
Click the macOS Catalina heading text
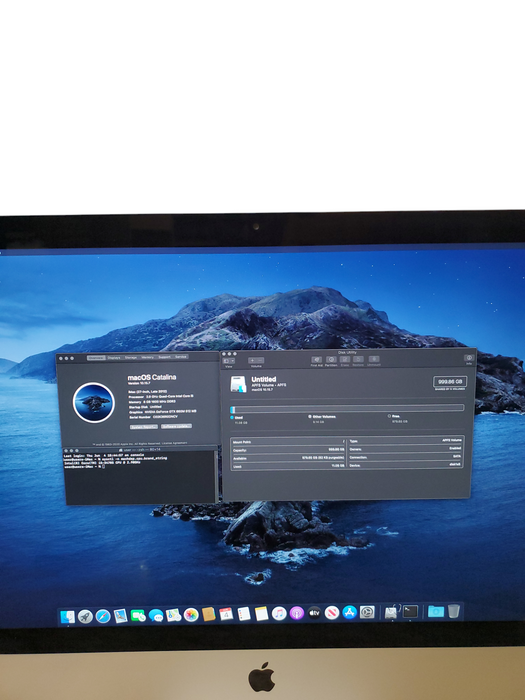coord(152,377)
